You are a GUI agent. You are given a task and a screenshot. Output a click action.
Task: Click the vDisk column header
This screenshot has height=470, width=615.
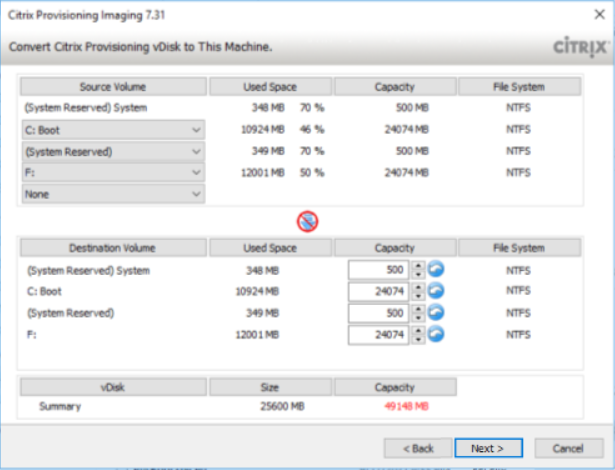(x=113, y=387)
